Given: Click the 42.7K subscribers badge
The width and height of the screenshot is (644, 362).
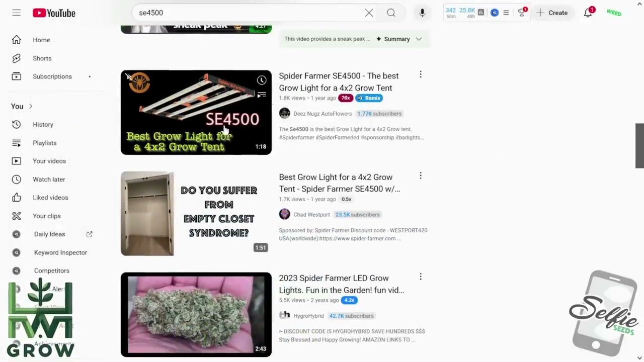Looking at the screenshot, I should click(351, 316).
